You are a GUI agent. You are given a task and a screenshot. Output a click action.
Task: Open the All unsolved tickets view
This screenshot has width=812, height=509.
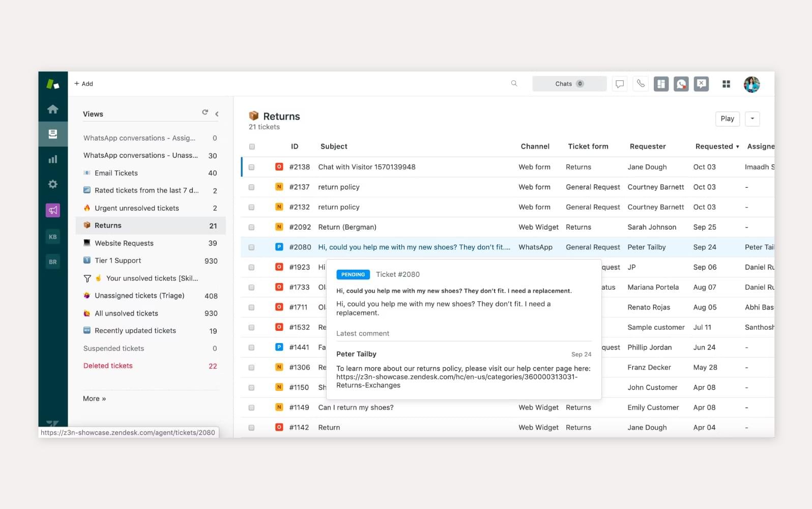tap(151, 314)
